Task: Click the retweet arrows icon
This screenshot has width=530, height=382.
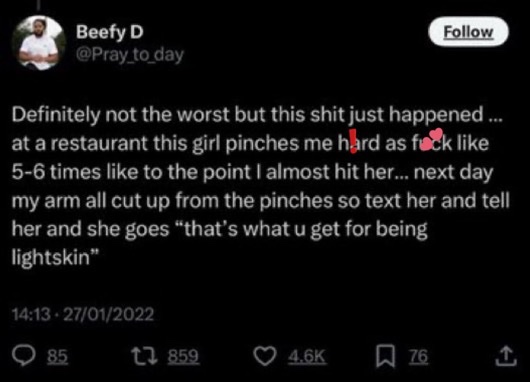Action: tap(144, 356)
